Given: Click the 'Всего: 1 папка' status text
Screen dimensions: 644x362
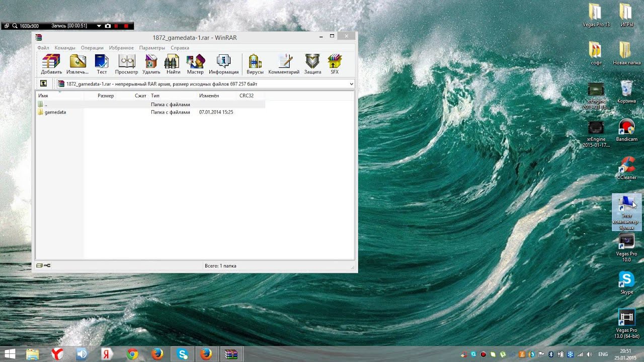Looking at the screenshot, I should (220, 265).
